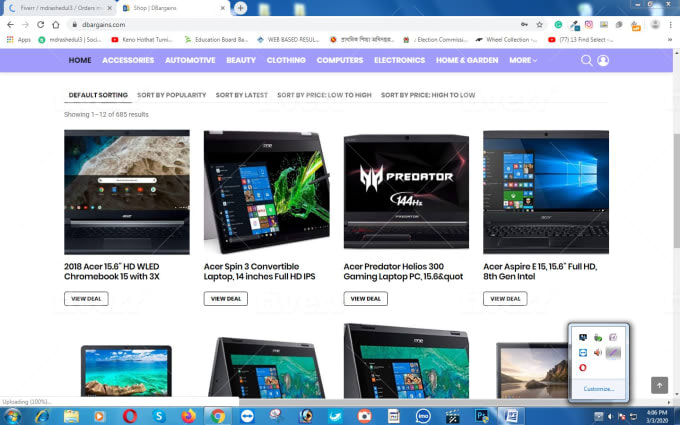680x425 pixels.
Task: Open Internet Explorer from the taskbar
Action: pos(42,416)
